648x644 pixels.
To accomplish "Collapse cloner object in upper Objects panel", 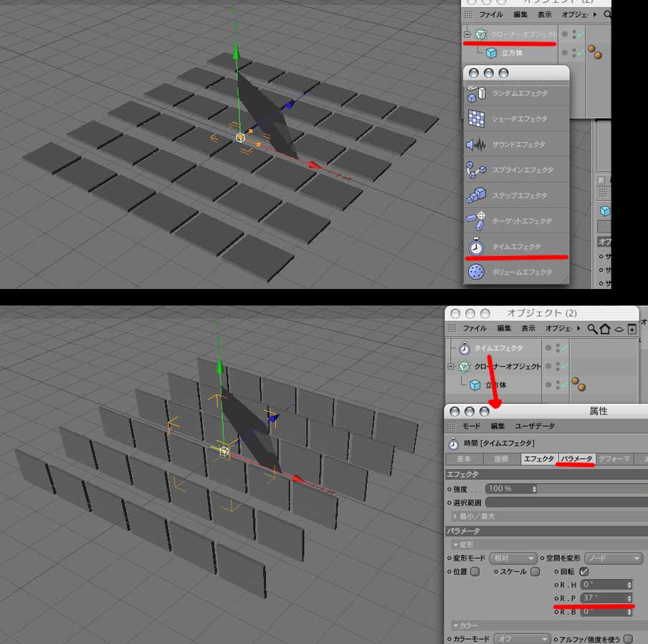I will (x=467, y=34).
